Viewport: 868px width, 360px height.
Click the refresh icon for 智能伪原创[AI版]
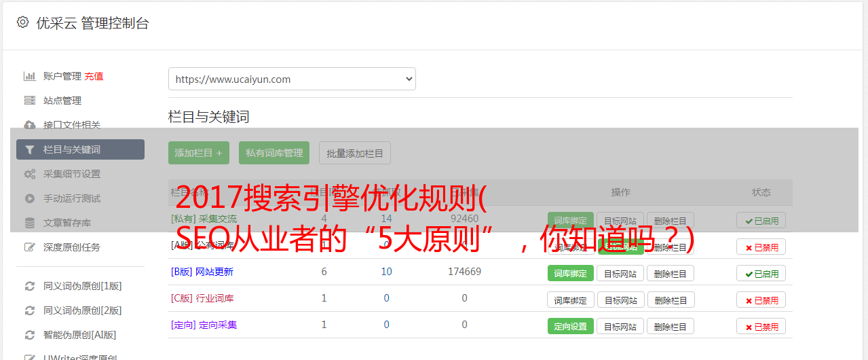pyautogui.click(x=30, y=335)
